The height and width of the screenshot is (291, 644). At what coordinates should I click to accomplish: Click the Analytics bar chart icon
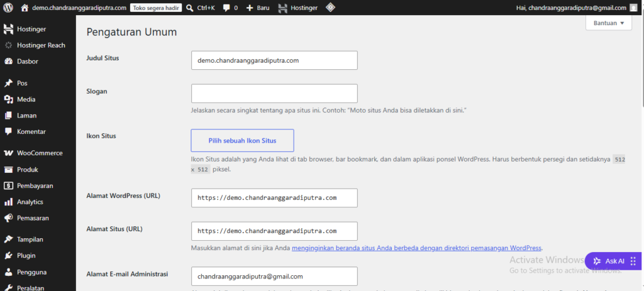[8, 202]
